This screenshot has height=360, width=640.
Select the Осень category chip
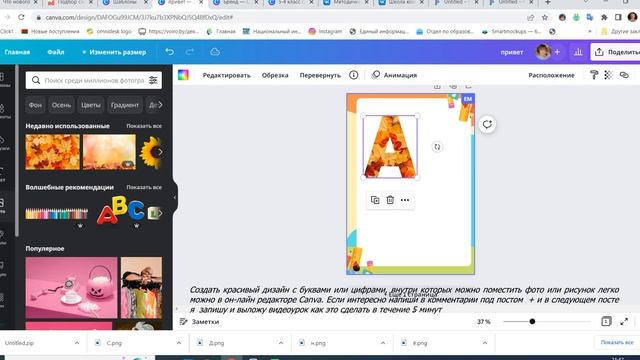click(x=61, y=105)
